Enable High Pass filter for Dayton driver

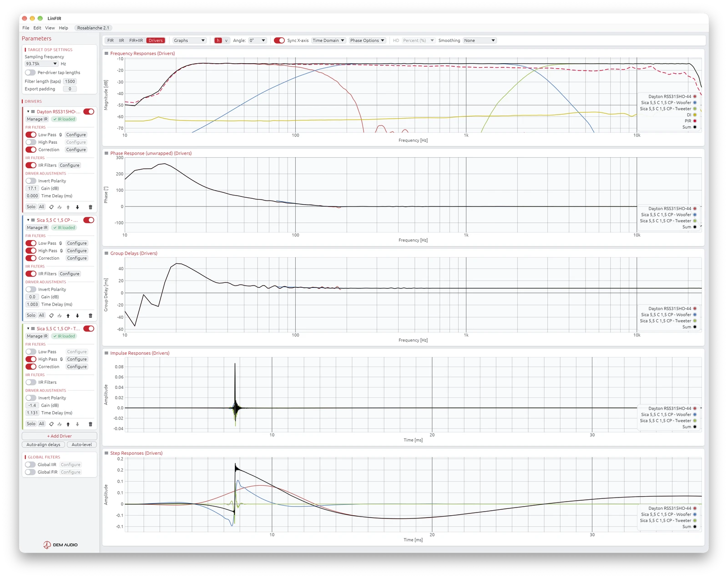(x=31, y=142)
